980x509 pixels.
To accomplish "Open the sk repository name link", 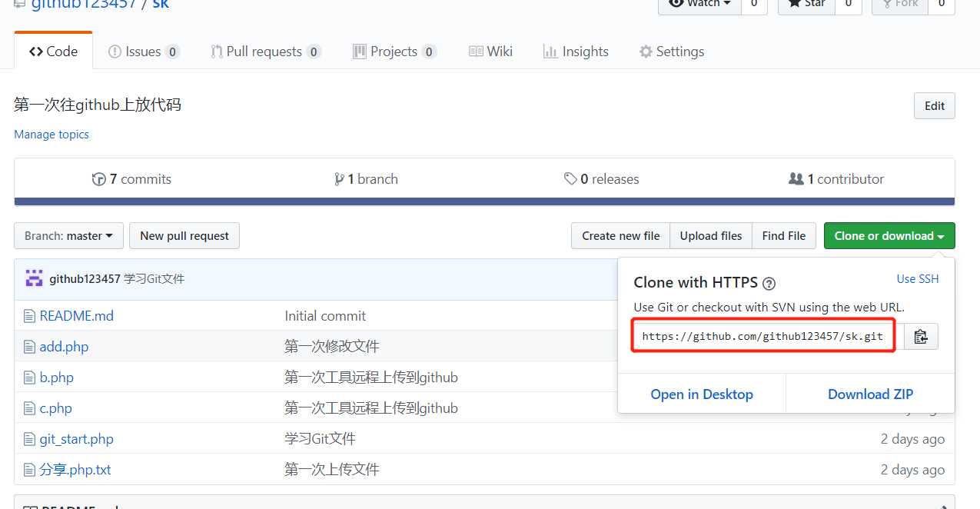I will (160, 5).
